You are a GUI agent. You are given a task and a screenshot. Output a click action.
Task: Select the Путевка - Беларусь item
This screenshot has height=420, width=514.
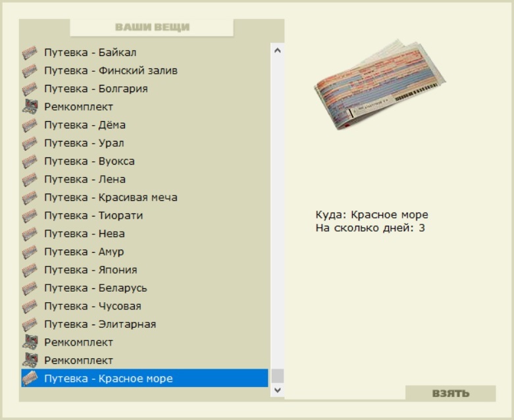[145, 288]
